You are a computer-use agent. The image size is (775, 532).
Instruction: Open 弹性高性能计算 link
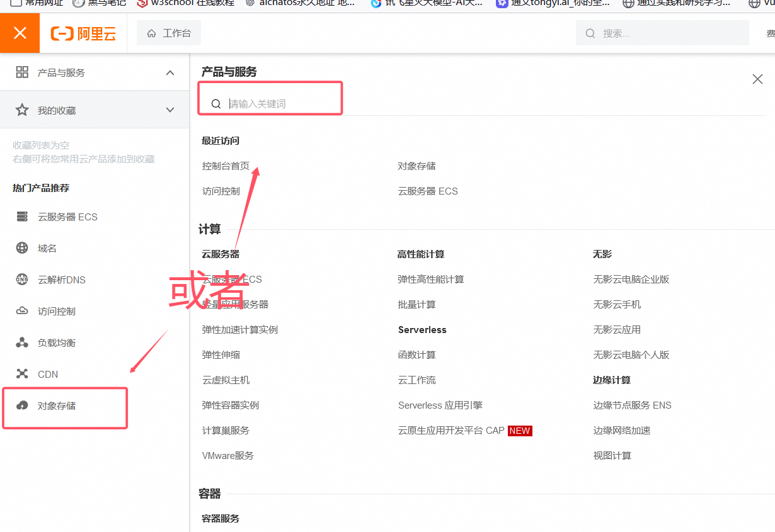coord(430,280)
